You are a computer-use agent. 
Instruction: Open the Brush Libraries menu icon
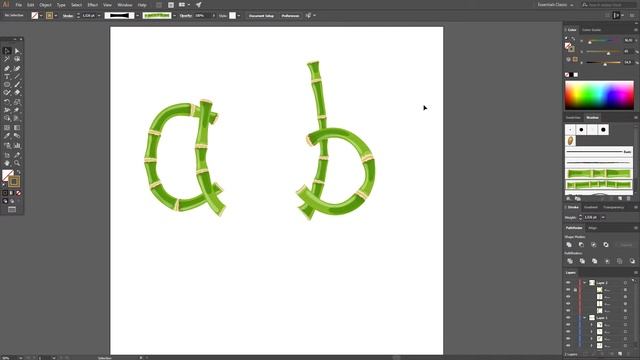click(569, 198)
